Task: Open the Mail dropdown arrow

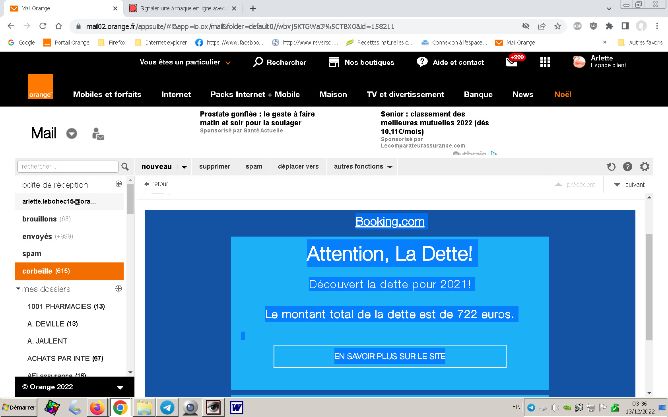Action: coord(72,134)
